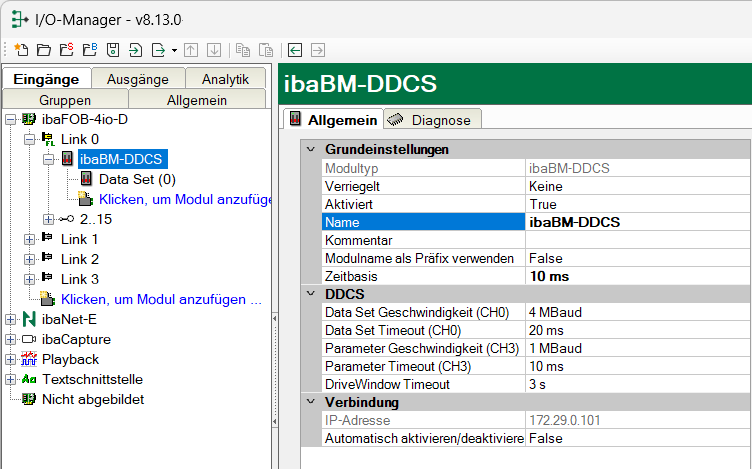Open left-panel Allgemein tab
752x469 pixels.
197,100
